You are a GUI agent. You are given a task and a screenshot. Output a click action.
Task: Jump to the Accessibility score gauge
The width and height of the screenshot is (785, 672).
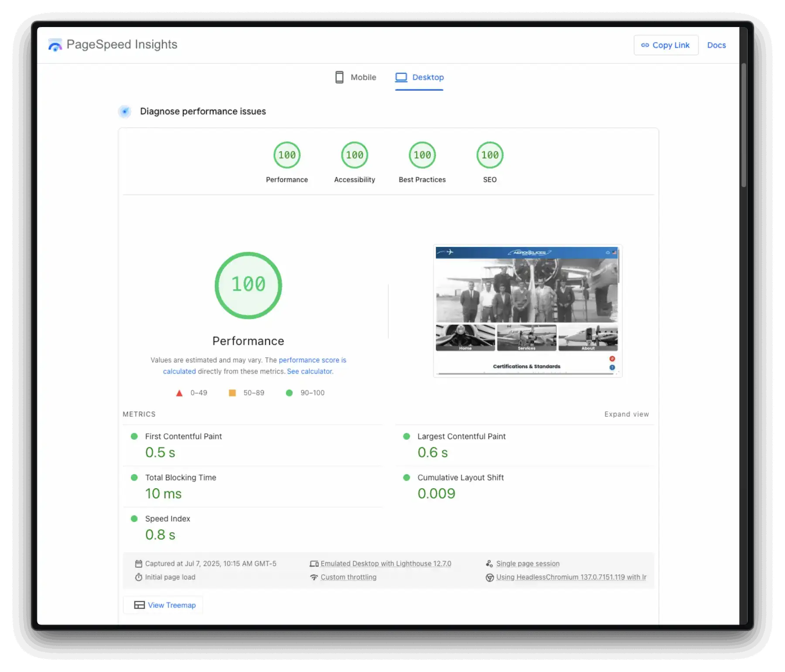(355, 155)
